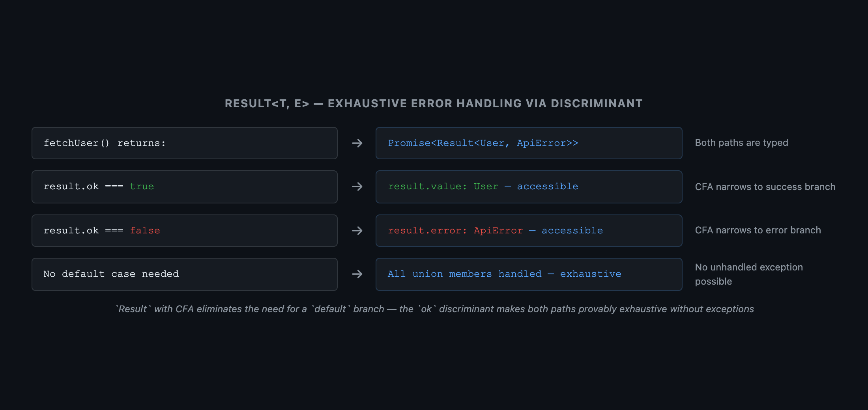Select the No default case needed box
This screenshot has height=410, width=868.
[x=185, y=274]
